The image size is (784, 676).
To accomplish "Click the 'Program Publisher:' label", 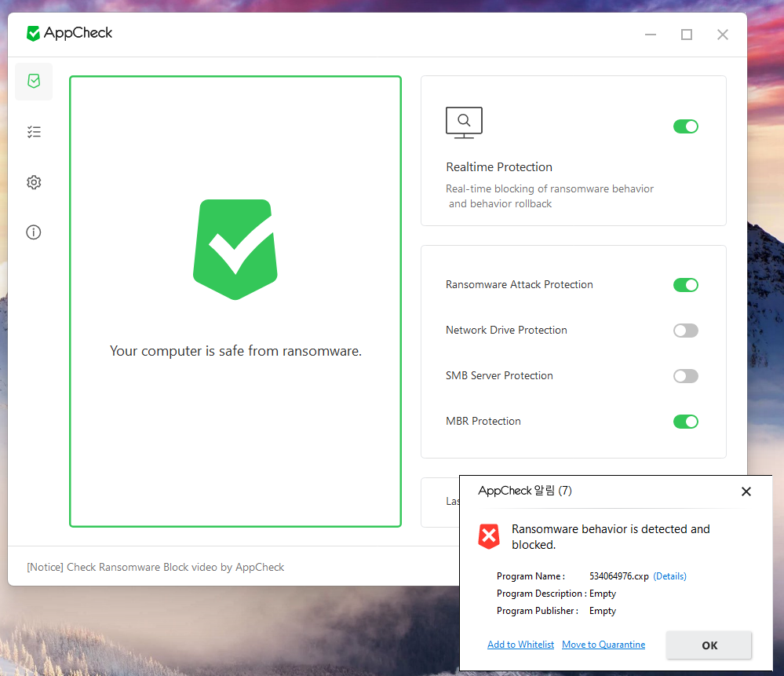I will coord(537,611).
